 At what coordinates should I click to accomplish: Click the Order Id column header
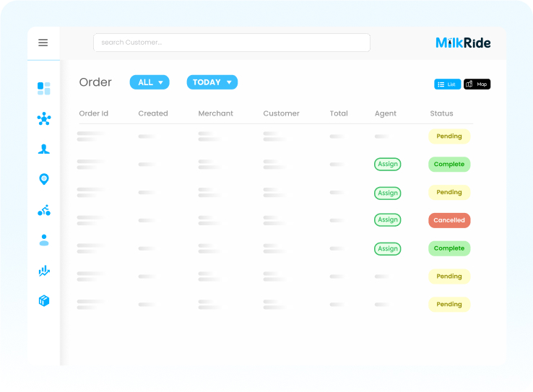[x=93, y=113]
